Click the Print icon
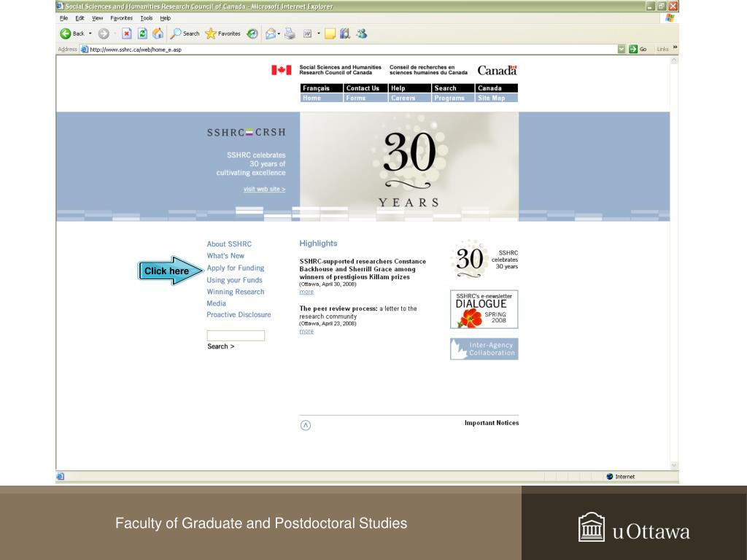 tap(290, 34)
